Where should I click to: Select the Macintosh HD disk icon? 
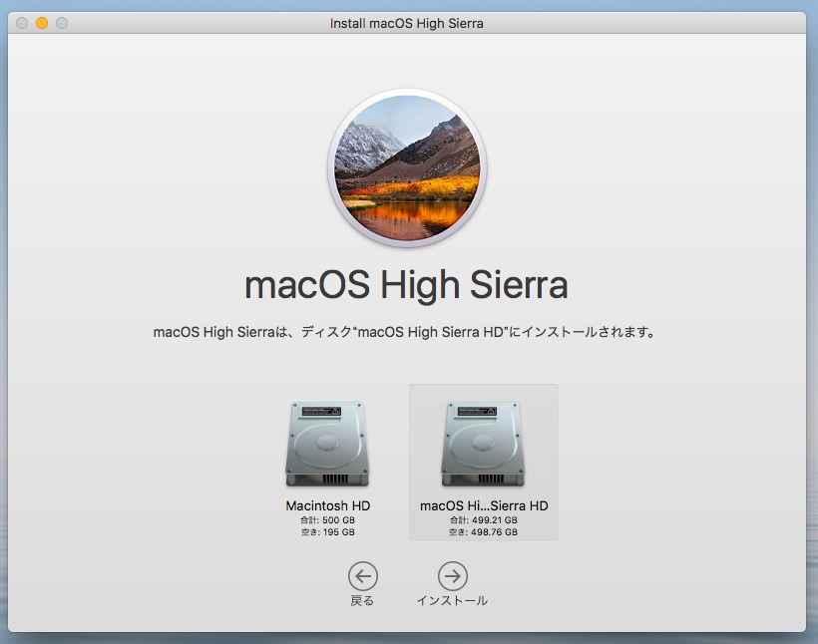click(327, 444)
